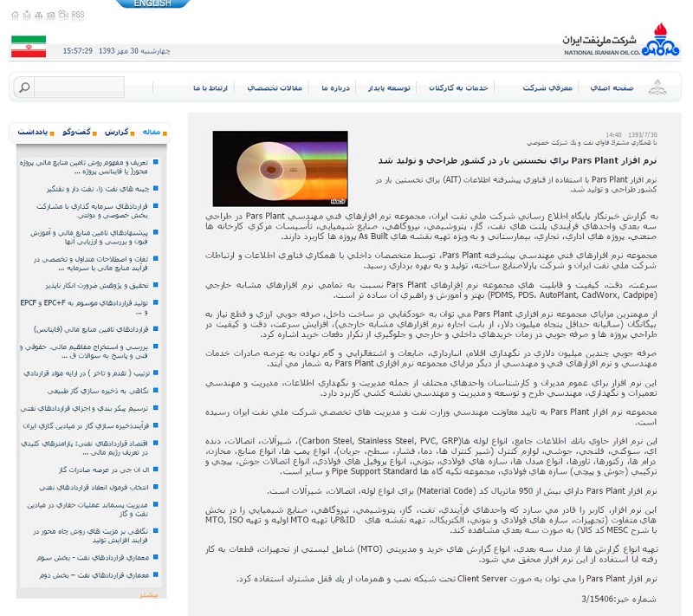The width and height of the screenshot is (693, 616).
Task: Click the orange بيشتر (more) link
Action: pyautogui.click(x=149, y=595)
